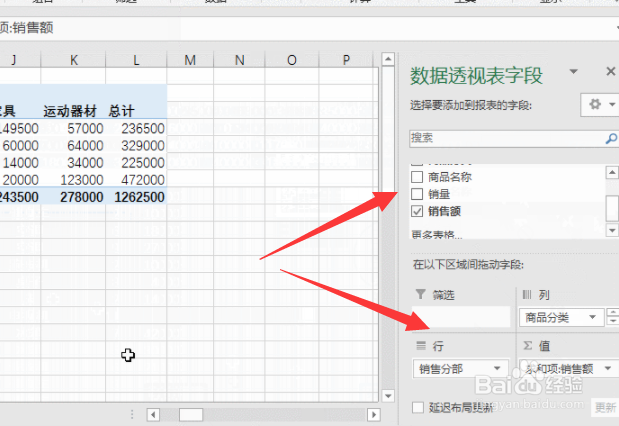Select column K header
Screen dimensions: 619x426
pyautogui.click(x=73, y=60)
